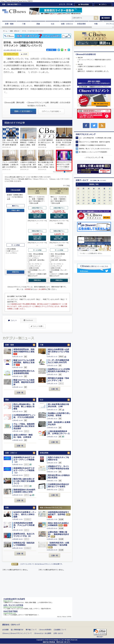
Task: Click the orange RSS feed icon in sidebar
Action: (x=102, y=125)
